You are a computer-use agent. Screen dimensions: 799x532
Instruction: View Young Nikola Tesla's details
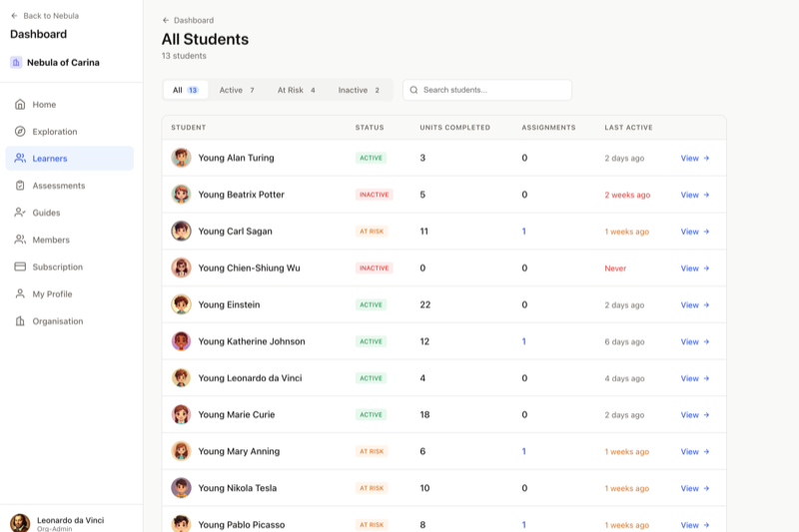coord(695,488)
